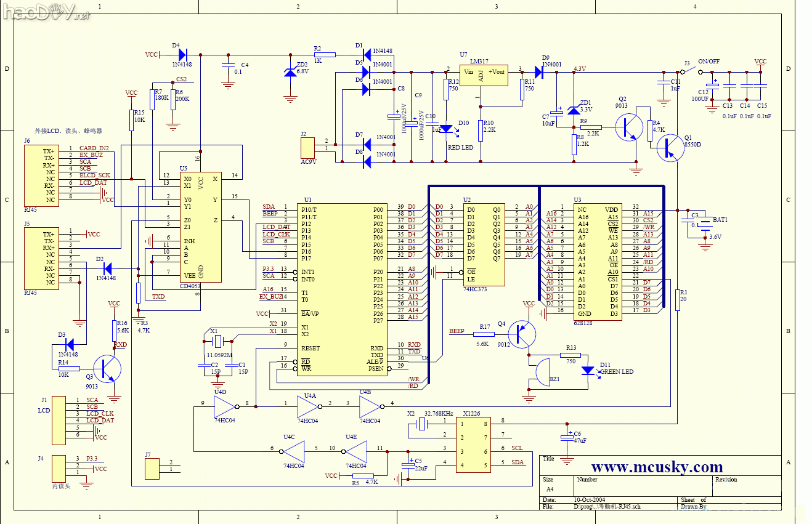The width and height of the screenshot is (812, 524).
Task: Select the X1226 clock chip block
Action: pos(473,444)
